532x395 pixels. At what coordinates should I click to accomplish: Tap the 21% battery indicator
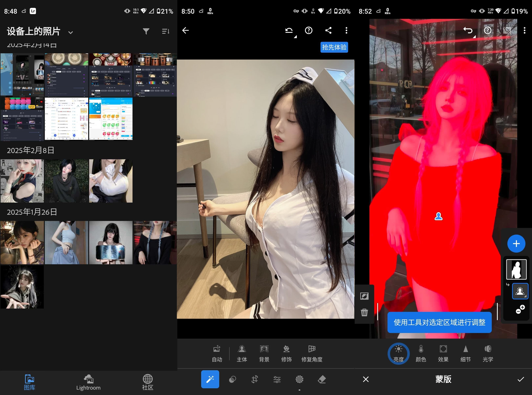pyautogui.click(x=165, y=11)
